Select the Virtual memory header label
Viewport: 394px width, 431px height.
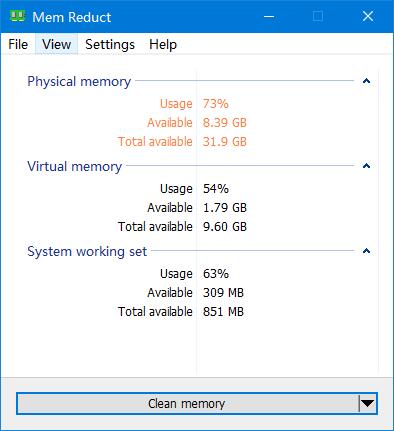(x=75, y=166)
